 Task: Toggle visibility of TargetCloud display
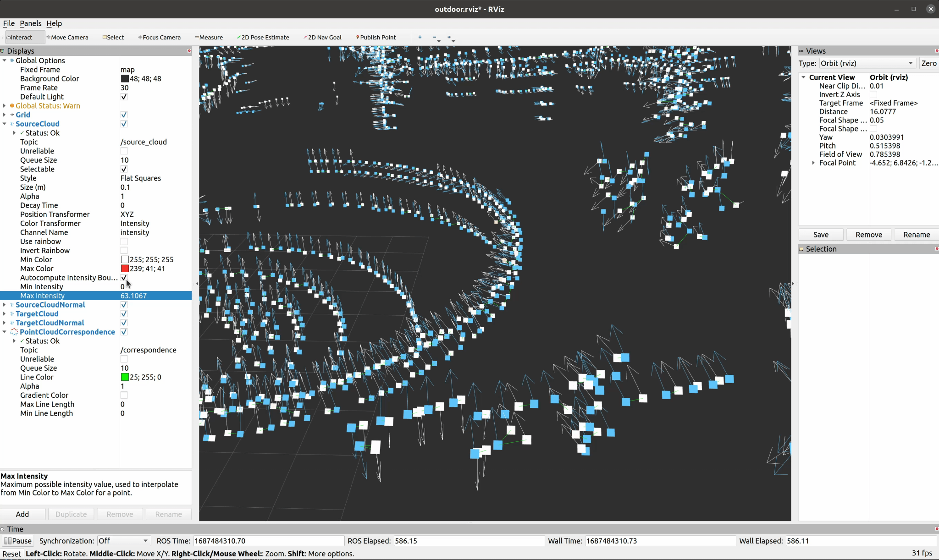[123, 313]
